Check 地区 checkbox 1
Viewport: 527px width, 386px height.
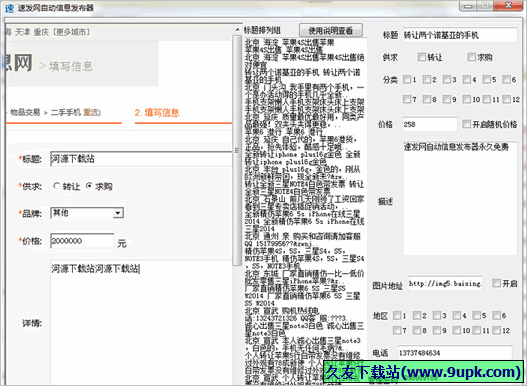397,315
